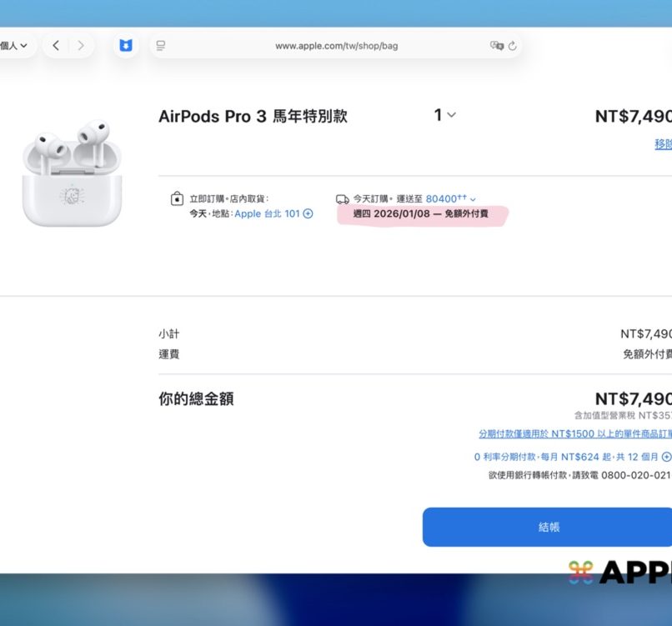672x626 pixels.
Task: Click the browser forward arrow
Action: point(81,45)
